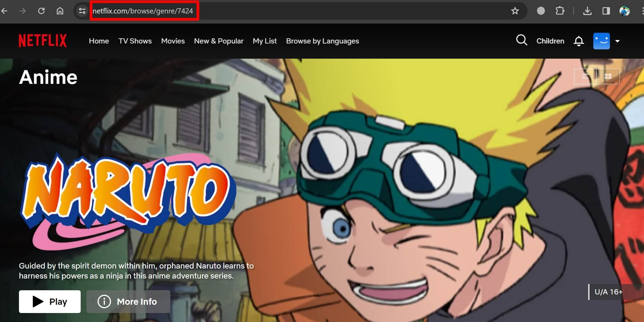Bookmark this page with the star icon
Viewport: 644px width, 322px height.
point(515,11)
